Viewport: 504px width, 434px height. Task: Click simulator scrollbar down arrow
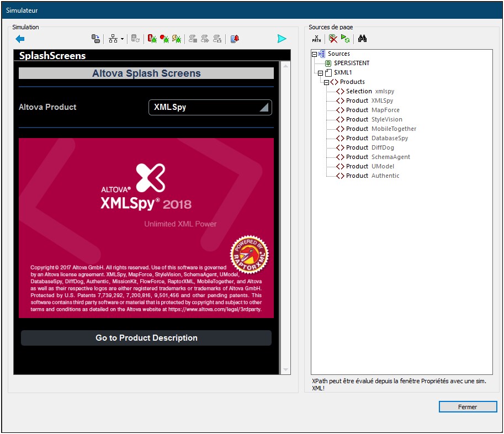click(x=285, y=370)
